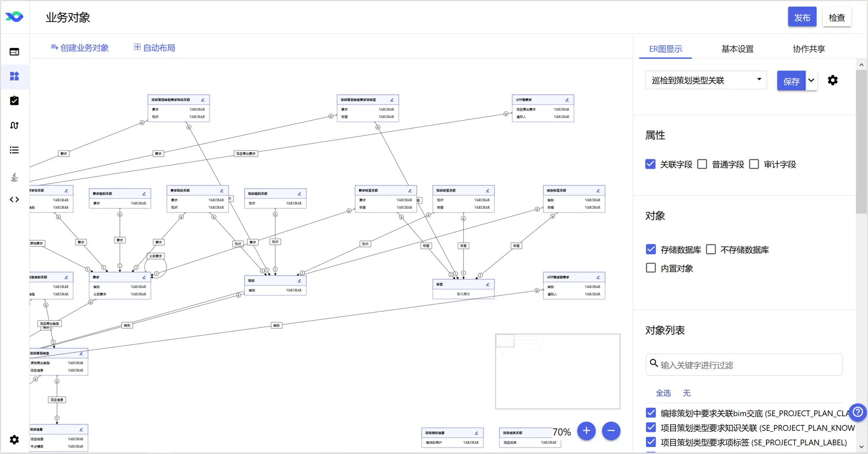Switch to the ER图显示 tab
This screenshot has height=454, width=868.
click(x=665, y=49)
